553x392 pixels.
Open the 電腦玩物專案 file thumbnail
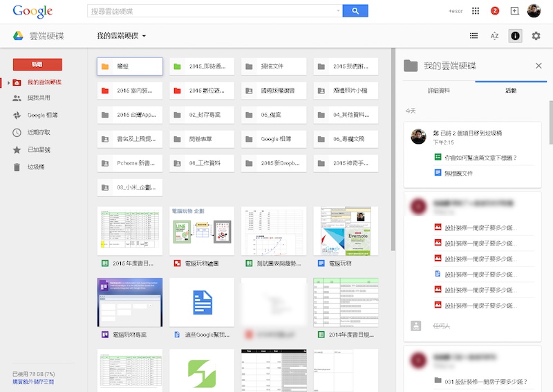[x=130, y=302]
